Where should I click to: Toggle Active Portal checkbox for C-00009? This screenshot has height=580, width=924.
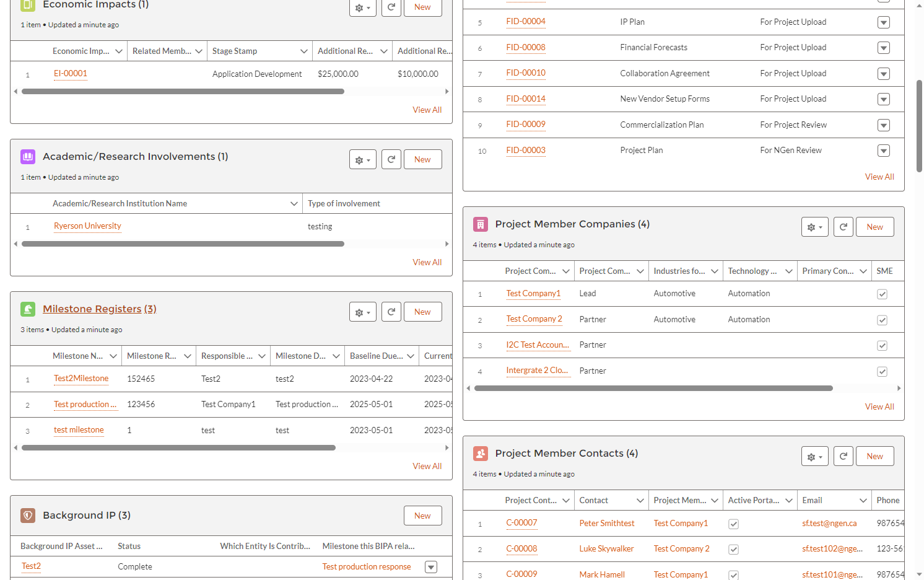tap(733, 575)
